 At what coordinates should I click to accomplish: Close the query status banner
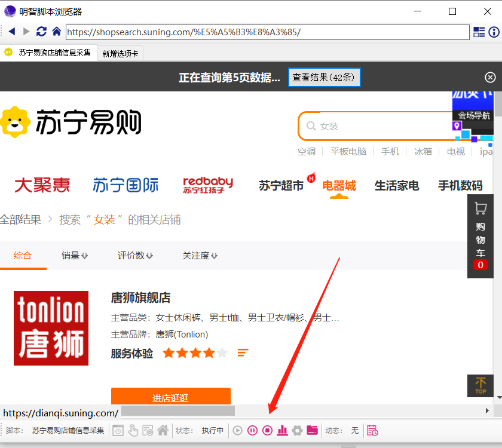[490, 77]
